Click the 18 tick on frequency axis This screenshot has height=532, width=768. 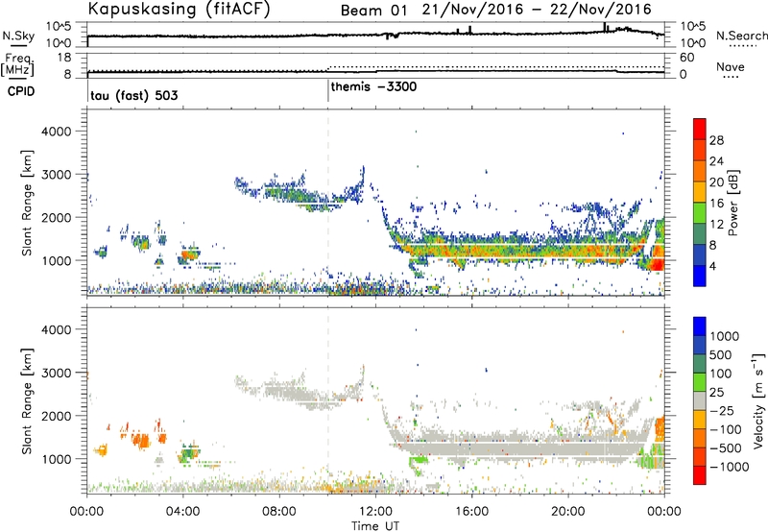click(64, 58)
